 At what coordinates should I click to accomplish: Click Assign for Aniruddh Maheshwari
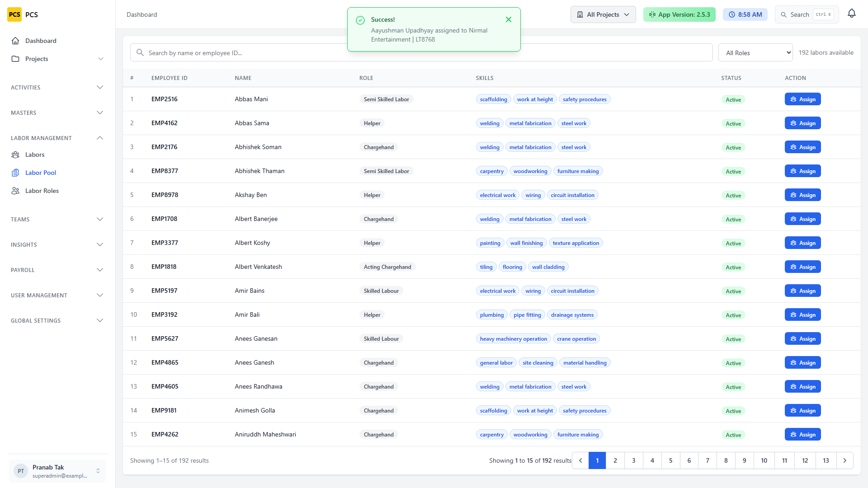tap(802, 434)
